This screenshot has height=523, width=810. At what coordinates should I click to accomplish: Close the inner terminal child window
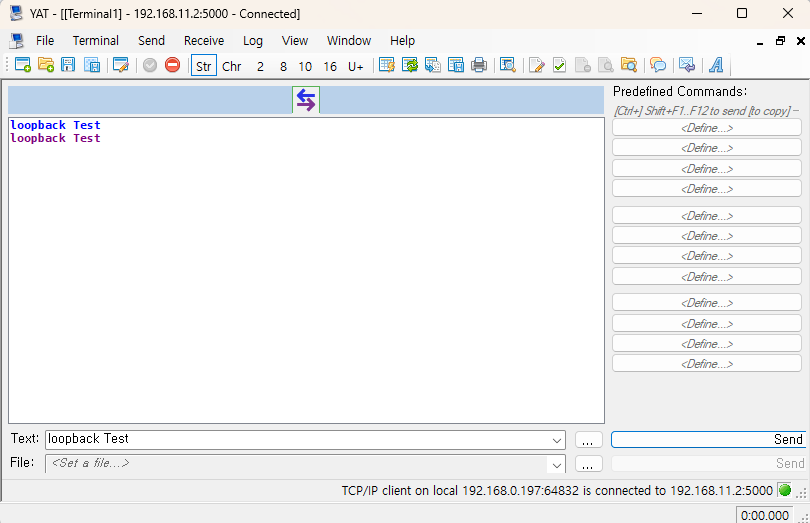point(801,41)
